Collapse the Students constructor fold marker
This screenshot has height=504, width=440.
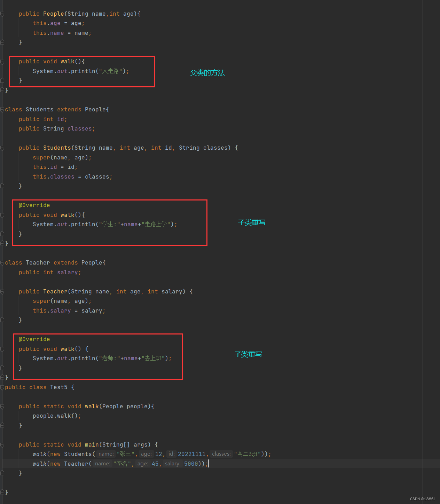click(2, 148)
